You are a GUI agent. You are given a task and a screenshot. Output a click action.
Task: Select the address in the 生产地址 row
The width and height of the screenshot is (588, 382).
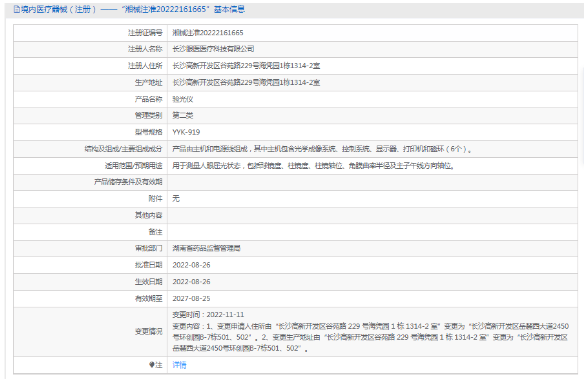[246, 82]
